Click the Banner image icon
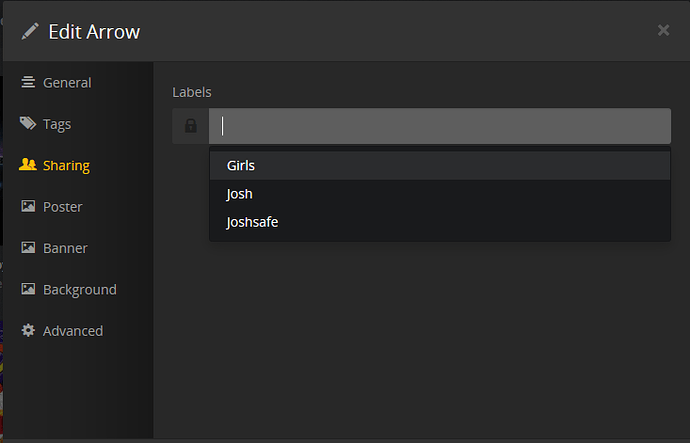690x443 pixels. 28,248
